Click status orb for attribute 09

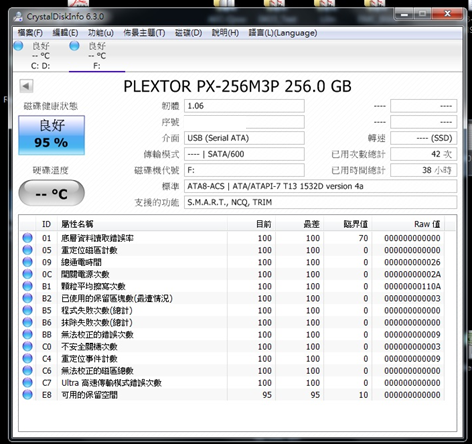27,262
